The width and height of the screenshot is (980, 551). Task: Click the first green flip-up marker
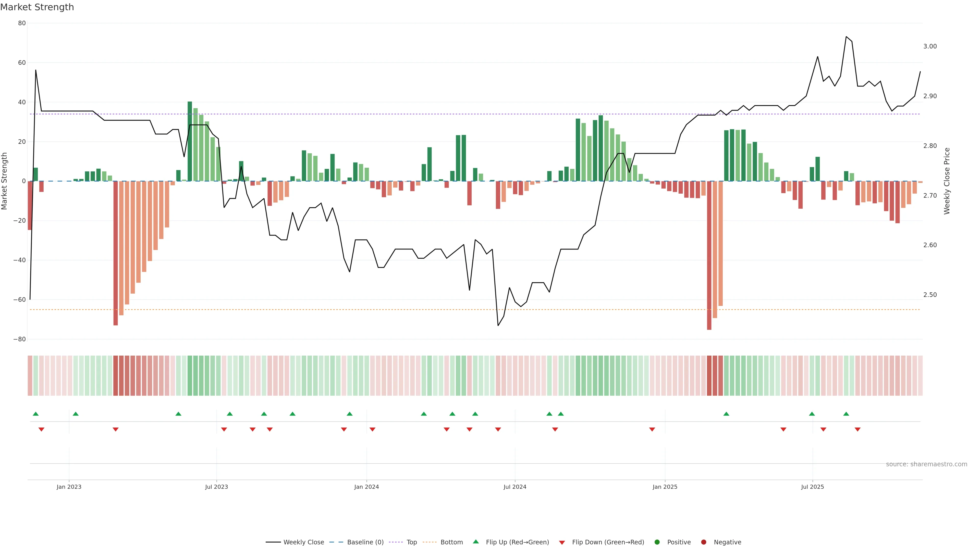tap(36, 414)
